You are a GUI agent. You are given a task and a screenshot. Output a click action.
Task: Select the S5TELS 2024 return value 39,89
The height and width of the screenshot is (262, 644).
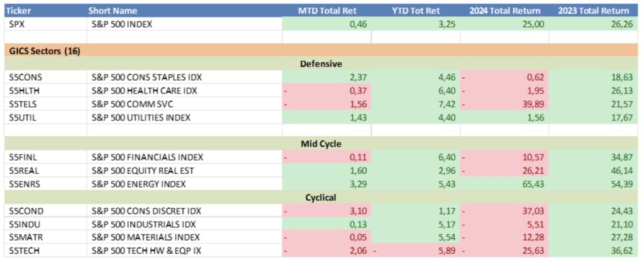pyautogui.click(x=532, y=104)
